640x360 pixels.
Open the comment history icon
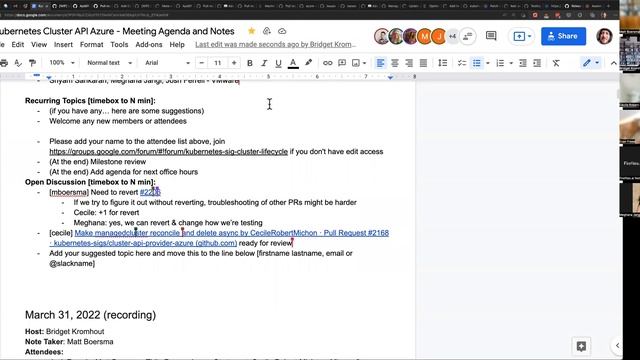(491, 36)
